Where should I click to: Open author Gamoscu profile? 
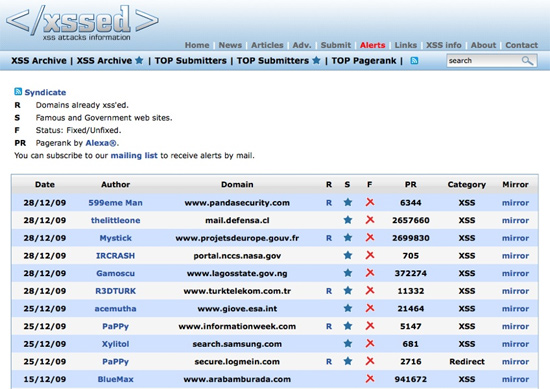click(115, 273)
